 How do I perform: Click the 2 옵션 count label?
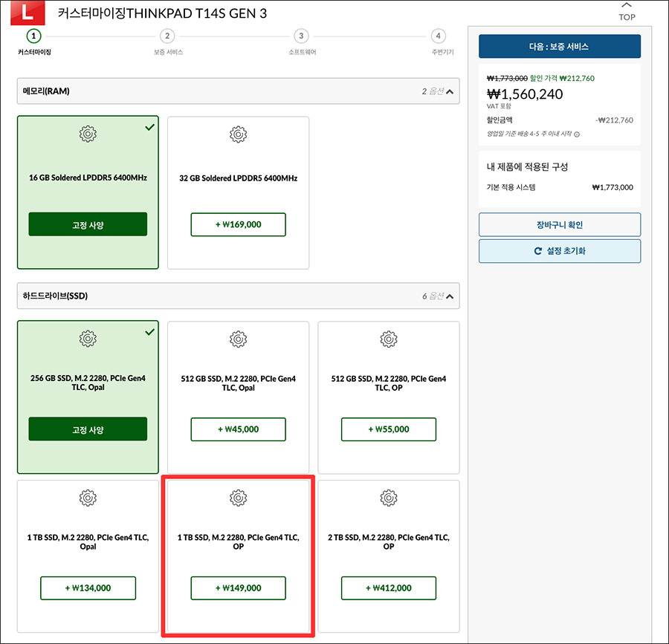click(433, 91)
